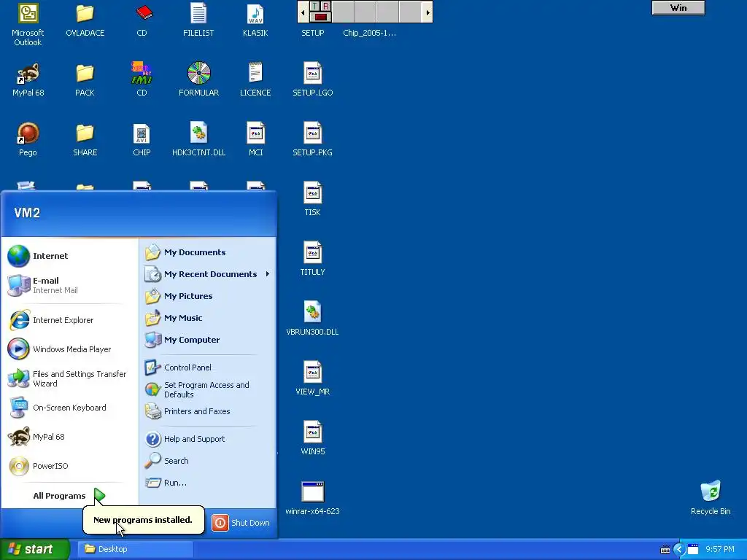Launch MyPal 68 from the Start menu
Viewport: 747px width, 560px height.
pyautogui.click(x=69, y=437)
